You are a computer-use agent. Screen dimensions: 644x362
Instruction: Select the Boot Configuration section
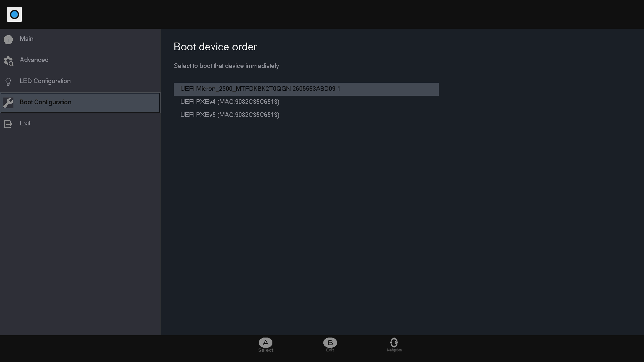point(80,103)
